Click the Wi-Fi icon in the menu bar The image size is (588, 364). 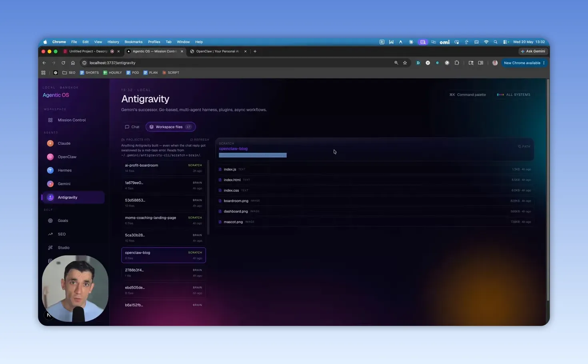(x=486, y=42)
